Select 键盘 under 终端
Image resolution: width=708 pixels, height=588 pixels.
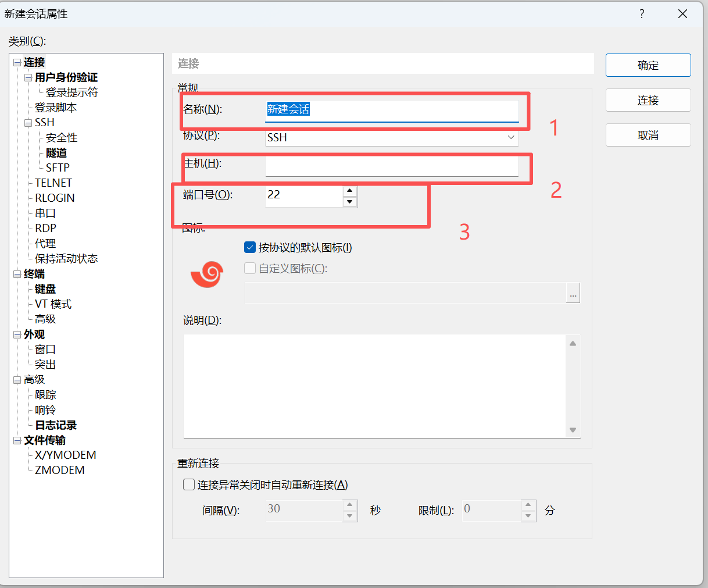[45, 289]
